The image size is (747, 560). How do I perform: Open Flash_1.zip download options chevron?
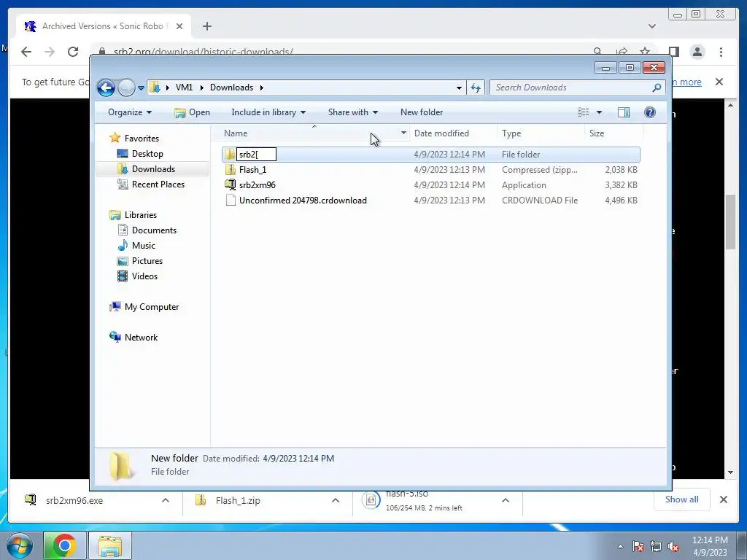(x=336, y=500)
